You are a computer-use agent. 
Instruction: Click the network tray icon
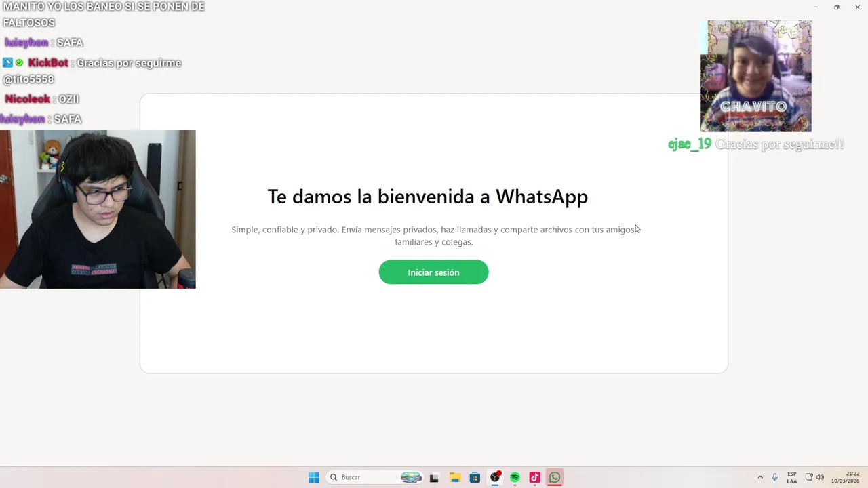(x=809, y=477)
